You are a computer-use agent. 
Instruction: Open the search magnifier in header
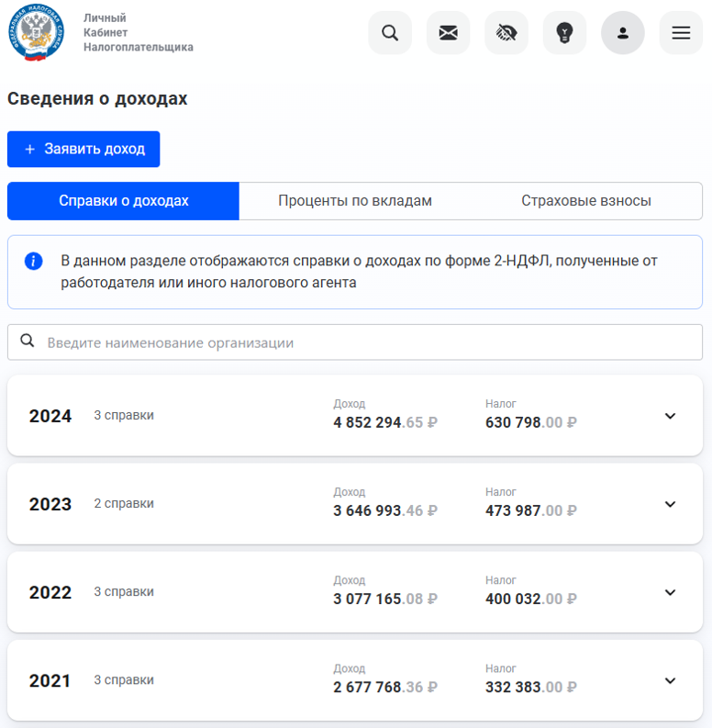click(390, 33)
